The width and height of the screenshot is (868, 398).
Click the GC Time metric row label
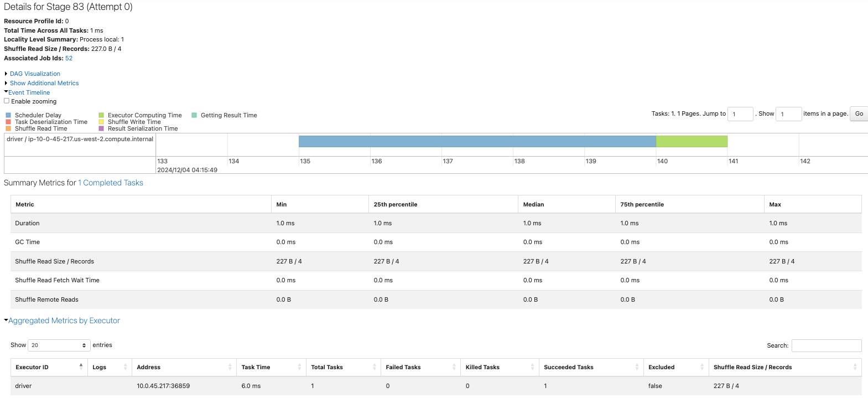(x=27, y=242)
